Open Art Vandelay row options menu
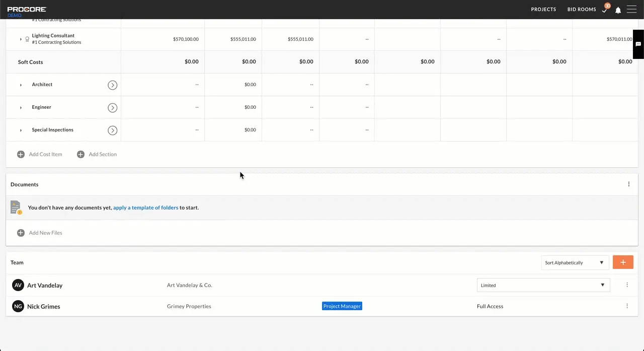The width and height of the screenshot is (644, 351). tap(627, 285)
